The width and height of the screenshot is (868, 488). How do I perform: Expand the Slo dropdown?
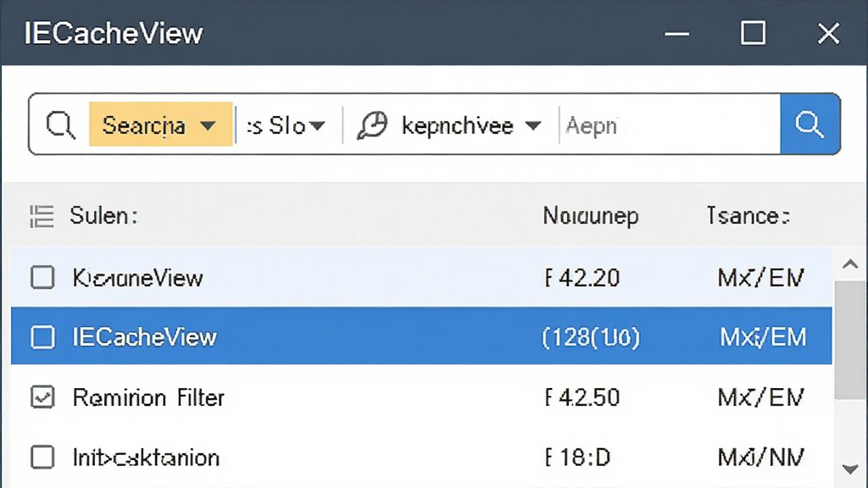(x=287, y=126)
